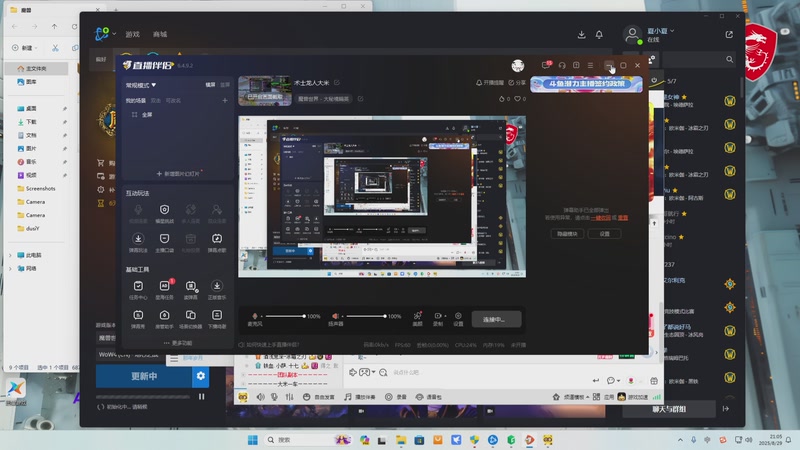This screenshot has width=800, height=450.
Task: Click the headset support icon in 直播伴侣 title bar
Action: [x=562, y=65]
